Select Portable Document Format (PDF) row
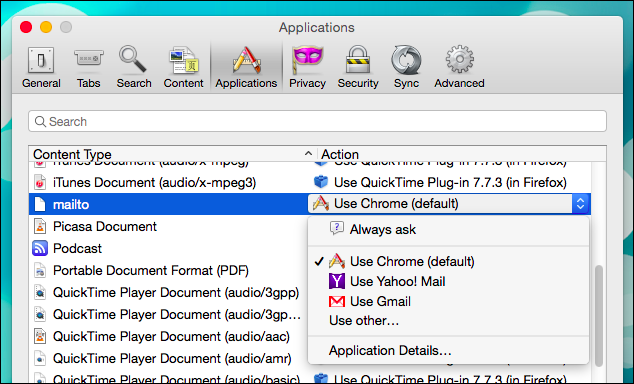 tap(168, 270)
